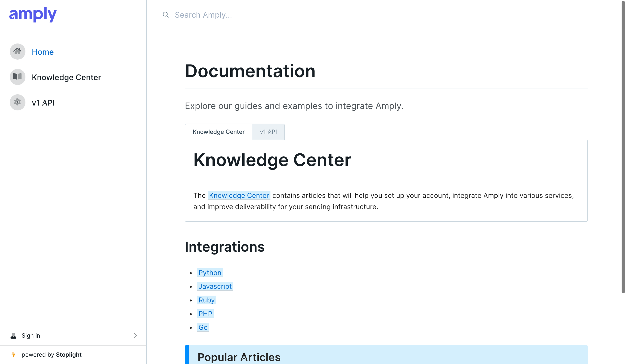Open the Ruby integration link
The image size is (626, 364).
tap(206, 300)
